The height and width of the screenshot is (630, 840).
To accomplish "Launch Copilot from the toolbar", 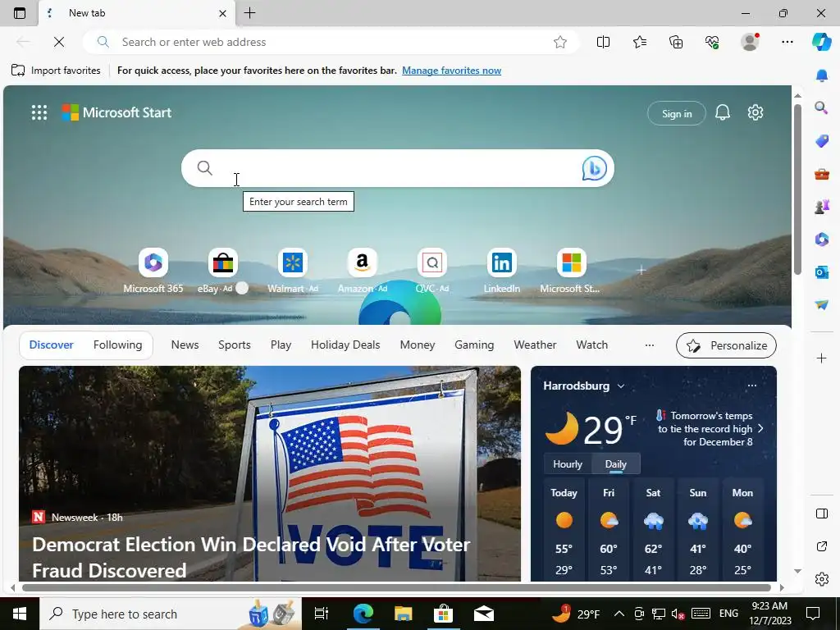I will pyautogui.click(x=821, y=42).
